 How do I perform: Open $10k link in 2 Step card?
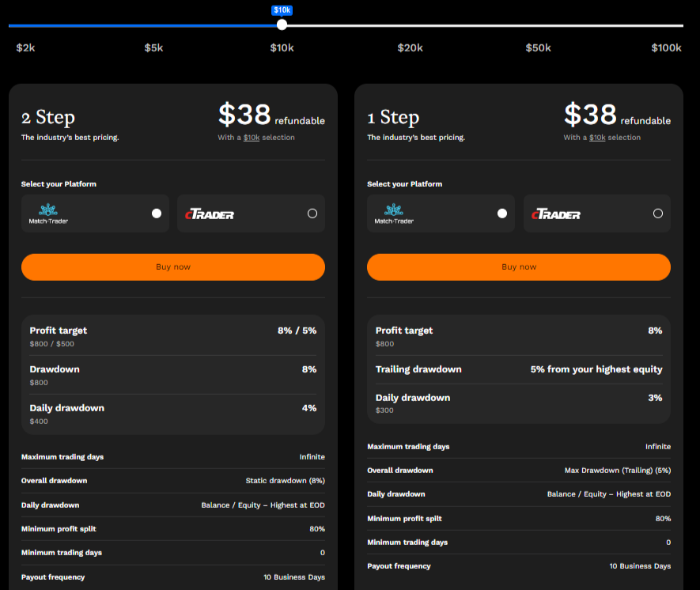(x=252, y=138)
